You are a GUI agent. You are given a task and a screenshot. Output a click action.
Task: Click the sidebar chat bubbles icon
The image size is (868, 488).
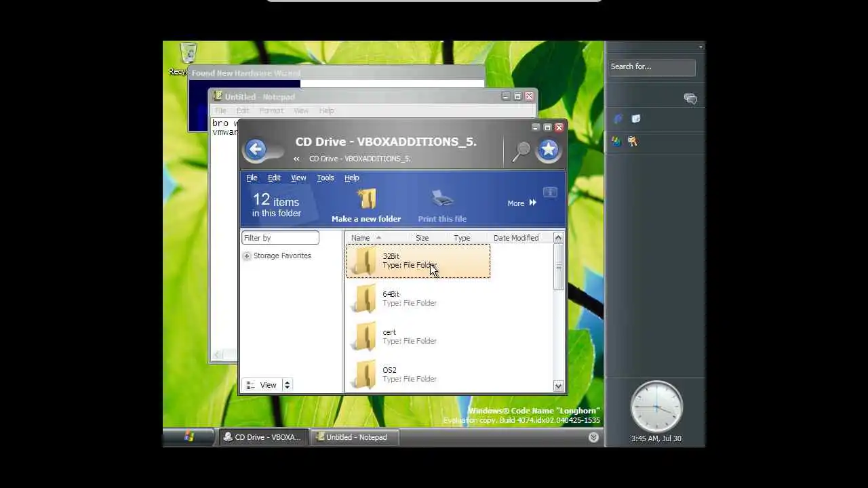690,99
